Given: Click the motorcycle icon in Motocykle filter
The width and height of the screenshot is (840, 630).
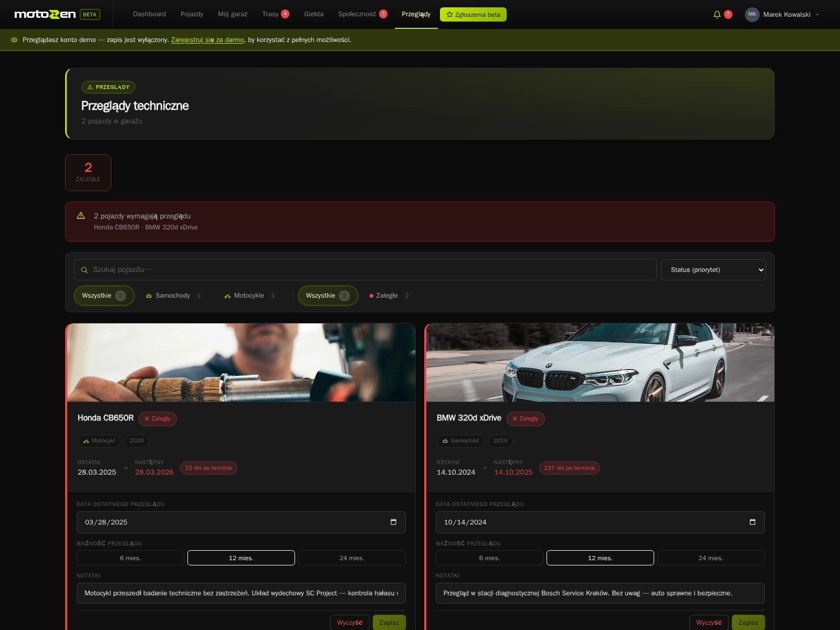Looking at the screenshot, I should coord(227,296).
